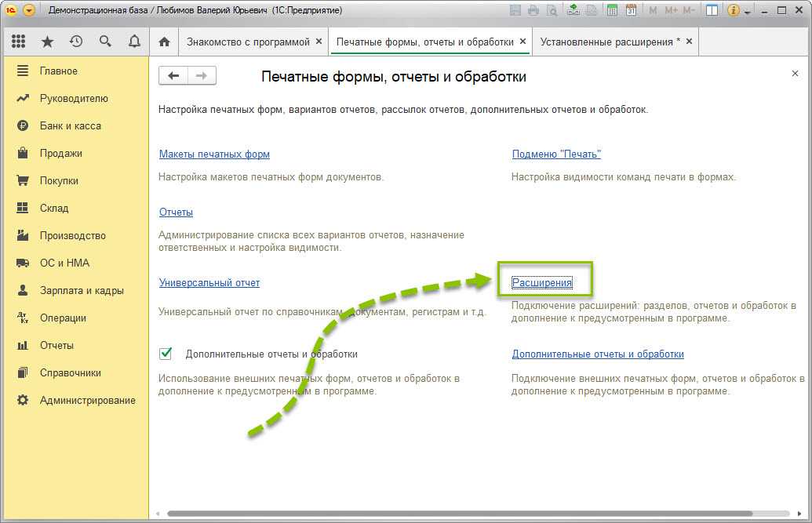
Task: Open ОС и НМА section
Action: point(65,263)
